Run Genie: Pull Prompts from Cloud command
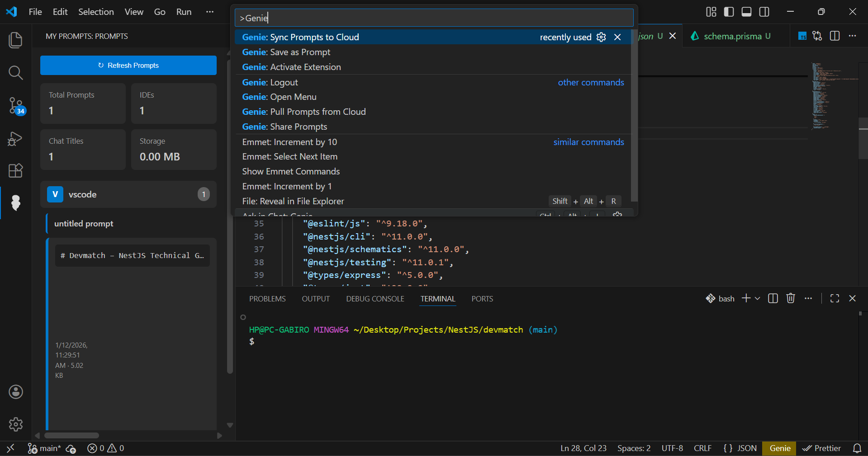The width and height of the screenshot is (868, 456). [x=304, y=112]
